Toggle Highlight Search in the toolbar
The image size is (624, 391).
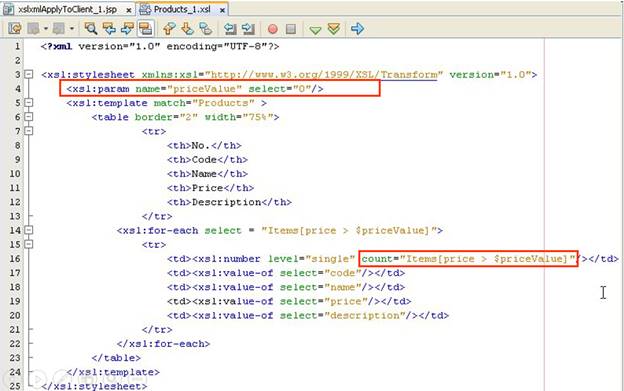click(146, 28)
